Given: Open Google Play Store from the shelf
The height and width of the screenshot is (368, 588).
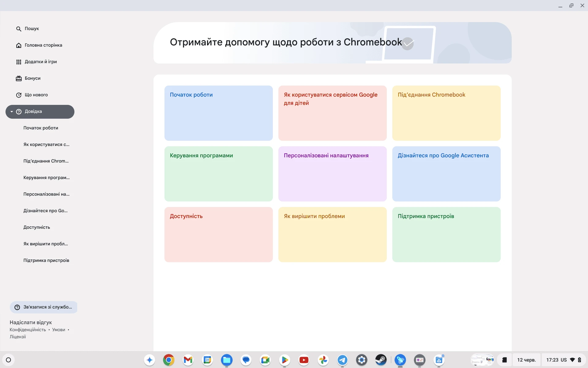Looking at the screenshot, I should tap(285, 360).
